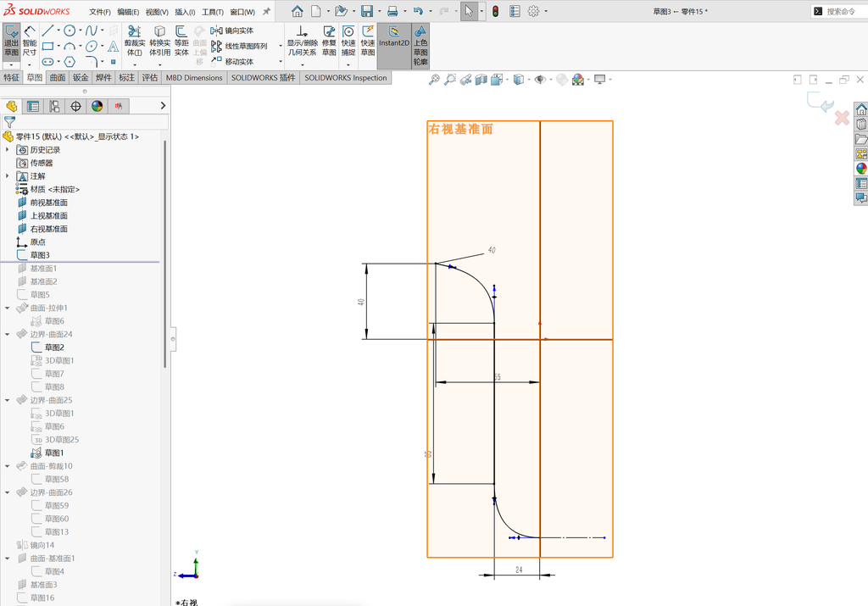Select the Ellipse sketch tool

pos(92,46)
